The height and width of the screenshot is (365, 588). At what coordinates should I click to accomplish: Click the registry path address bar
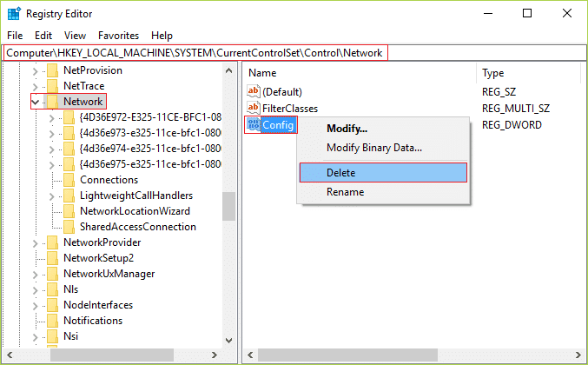tap(294, 53)
